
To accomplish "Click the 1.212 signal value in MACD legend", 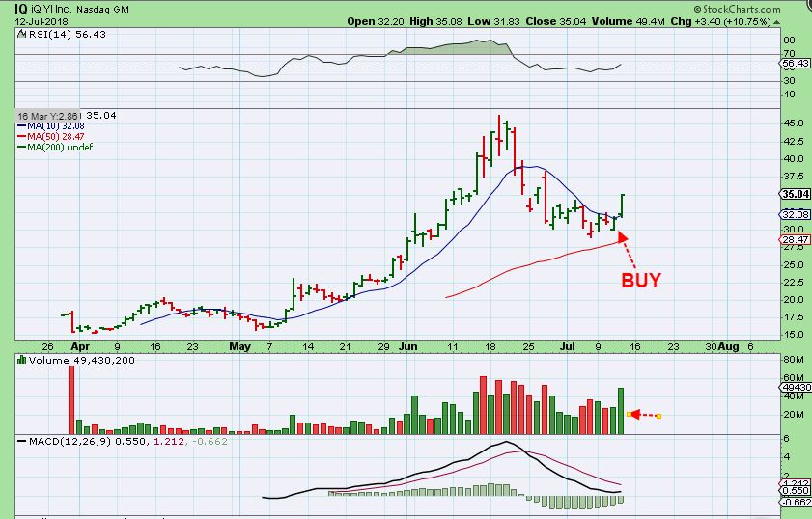I will 169,442.
